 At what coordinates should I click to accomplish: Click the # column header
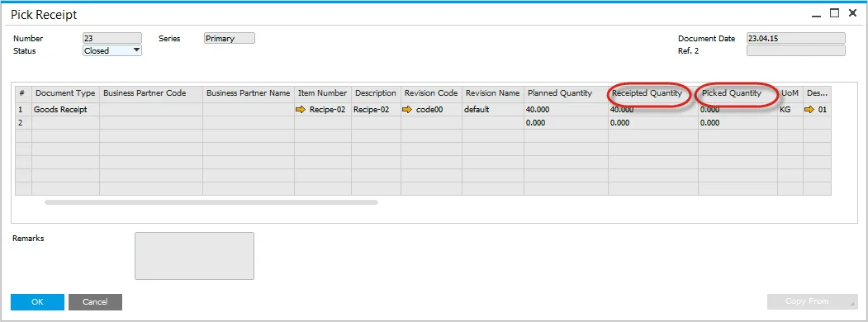pos(24,93)
